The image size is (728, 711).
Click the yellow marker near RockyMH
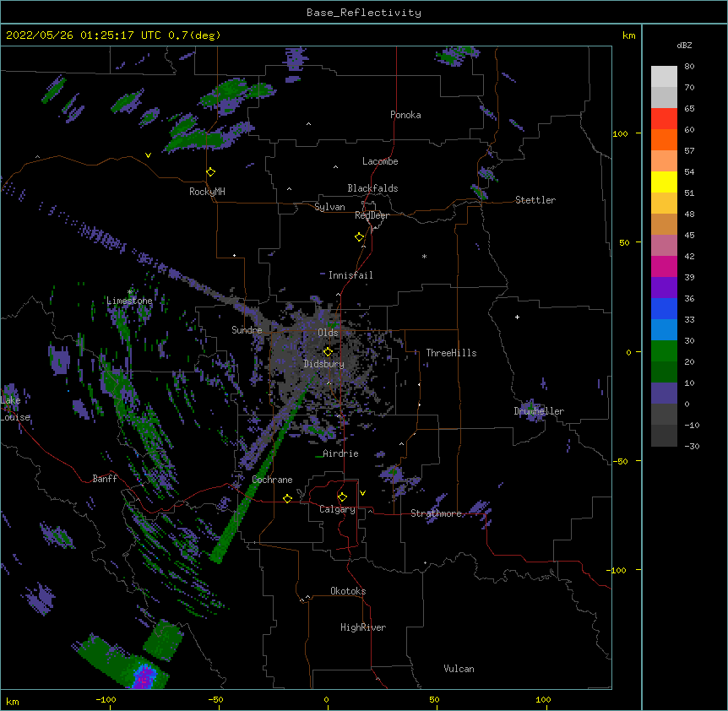pos(210,172)
